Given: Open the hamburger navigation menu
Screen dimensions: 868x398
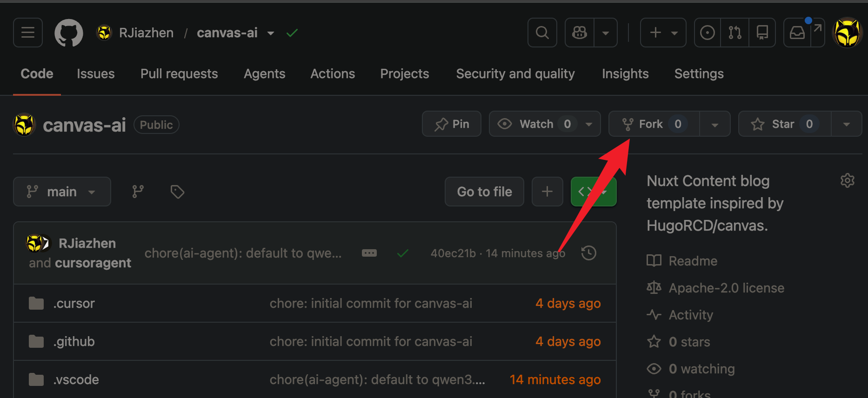Looking at the screenshot, I should click(28, 33).
